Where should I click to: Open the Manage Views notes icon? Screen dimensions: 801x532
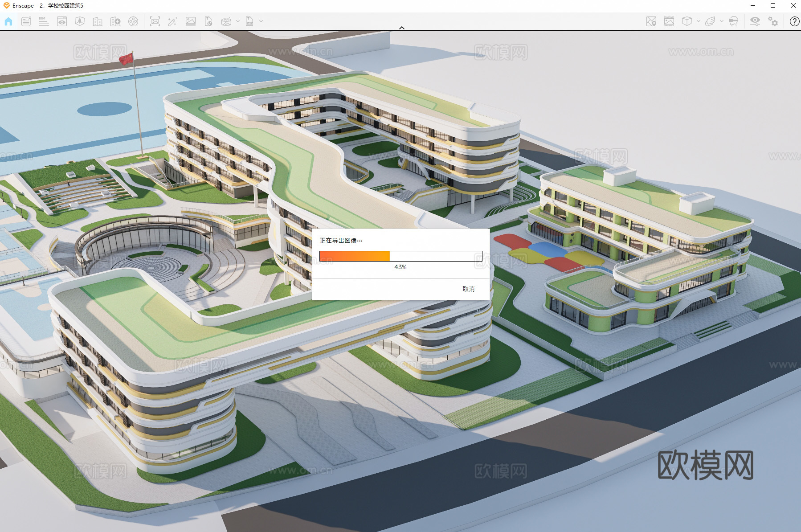point(26,21)
